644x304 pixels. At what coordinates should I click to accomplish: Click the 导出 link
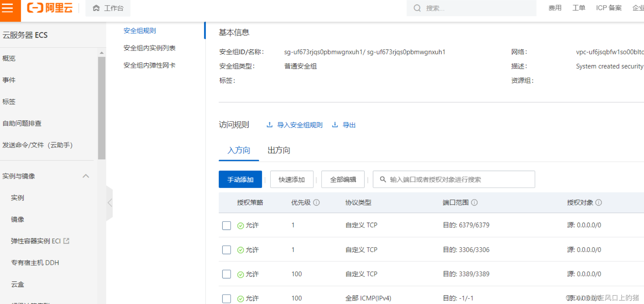(349, 125)
